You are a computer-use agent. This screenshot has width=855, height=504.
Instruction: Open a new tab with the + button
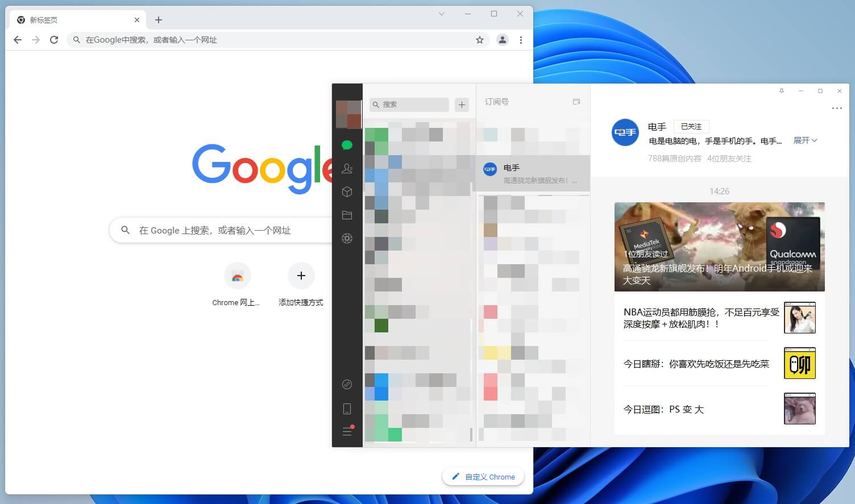point(158,19)
